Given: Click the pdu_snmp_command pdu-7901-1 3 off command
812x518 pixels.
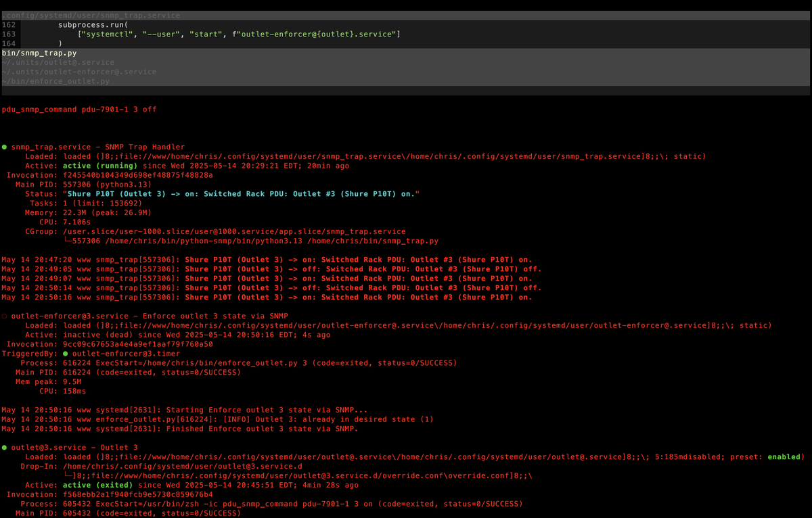Looking at the screenshot, I should click(x=79, y=110).
